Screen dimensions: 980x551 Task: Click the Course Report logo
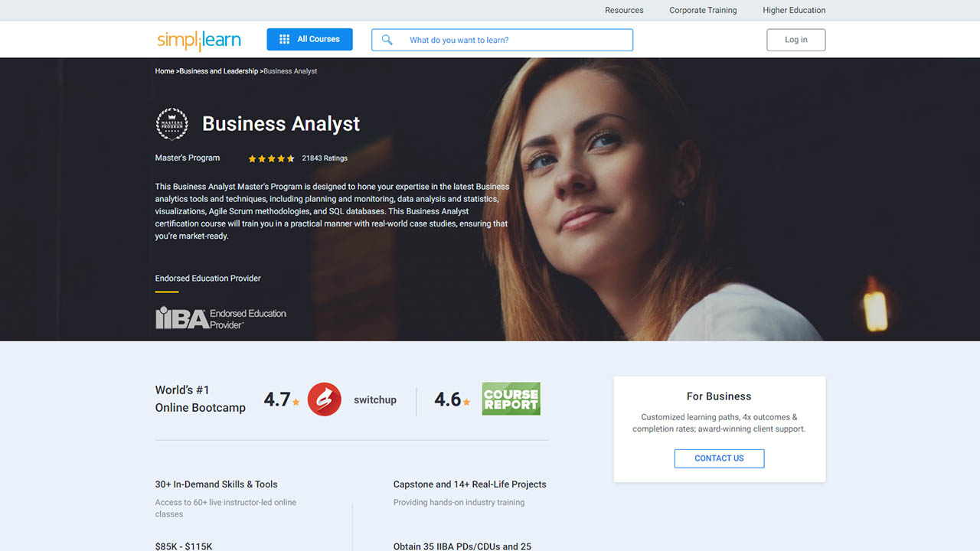[511, 399]
